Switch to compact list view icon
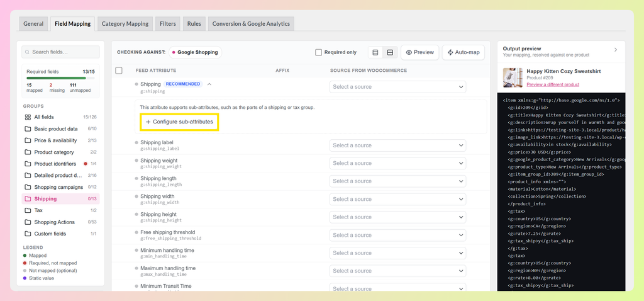This screenshot has width=644, height=301. 375,53
